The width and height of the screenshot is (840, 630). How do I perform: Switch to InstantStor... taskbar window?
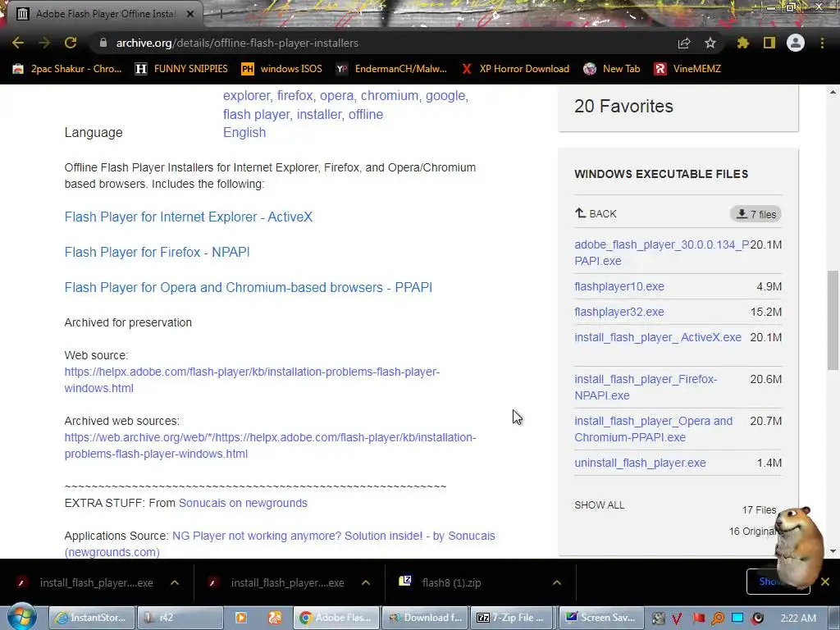pos(92,618)
